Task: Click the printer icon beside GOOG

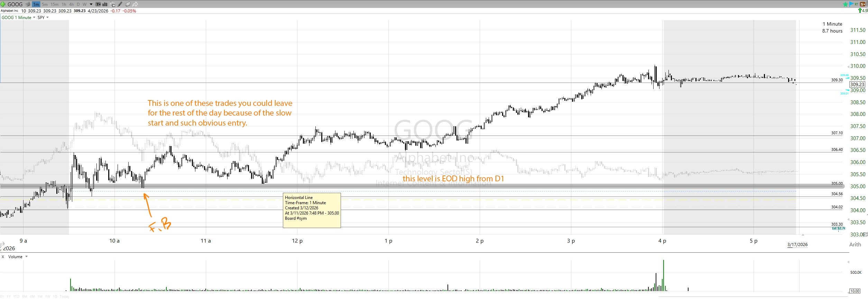Action: point(28,4)
